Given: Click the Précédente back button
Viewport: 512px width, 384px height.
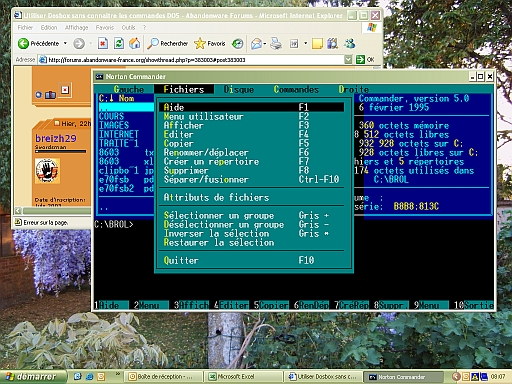Looking at the screenshot, I should (x=38, y=43).
